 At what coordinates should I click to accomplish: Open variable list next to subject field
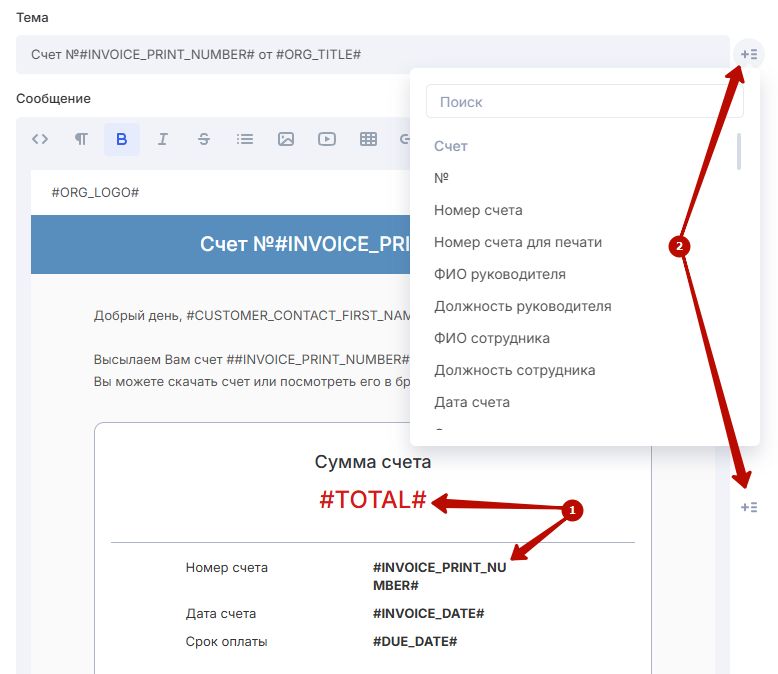pyautogui.click(x=749, y=54)
